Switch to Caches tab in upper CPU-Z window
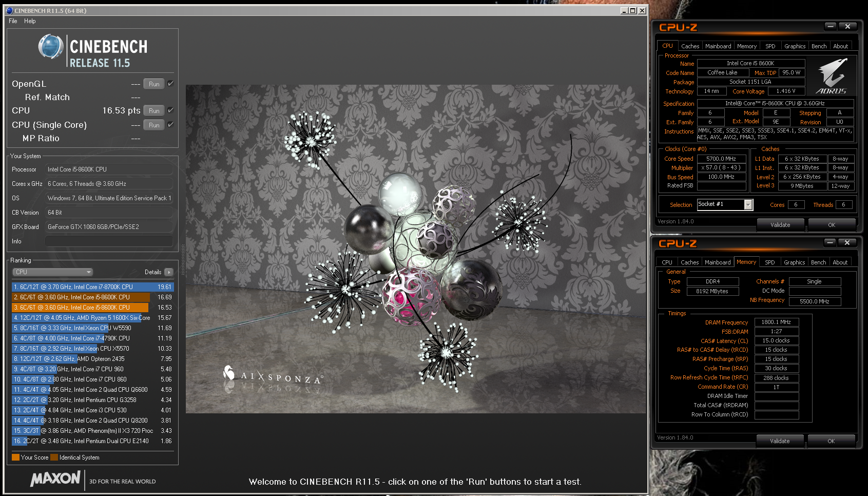Viewport: 868px width, 496px height. tap(690, 46)
